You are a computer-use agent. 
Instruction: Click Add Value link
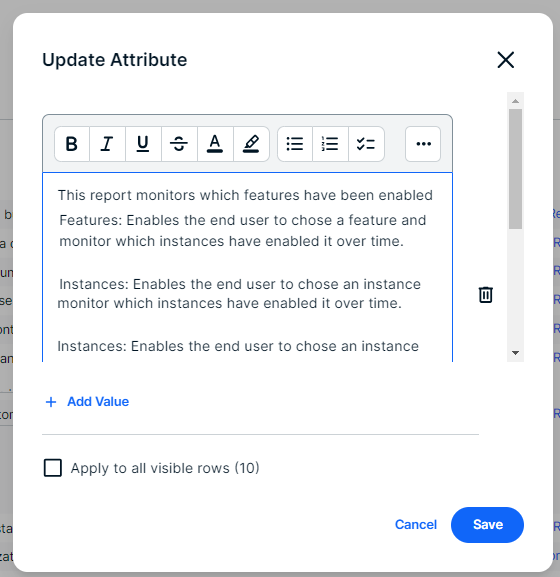click(98, 401)
